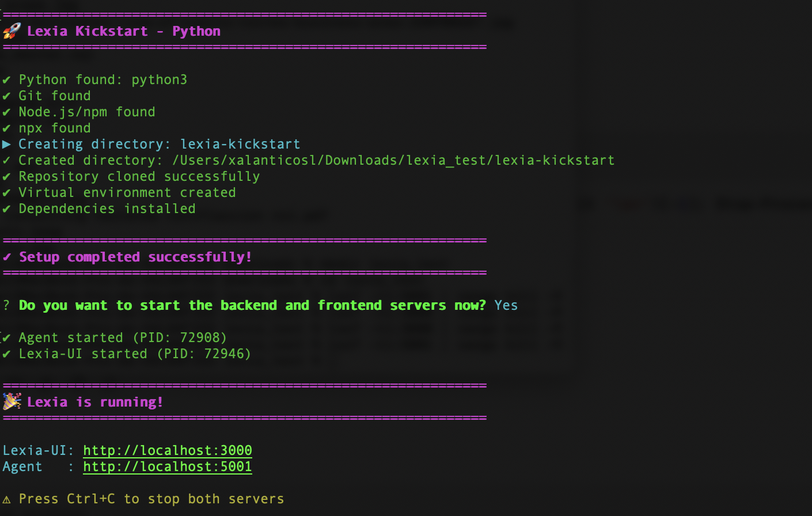Click the Lexia is running! heading
Screen dimensions: 812x516
click(95, 402)
